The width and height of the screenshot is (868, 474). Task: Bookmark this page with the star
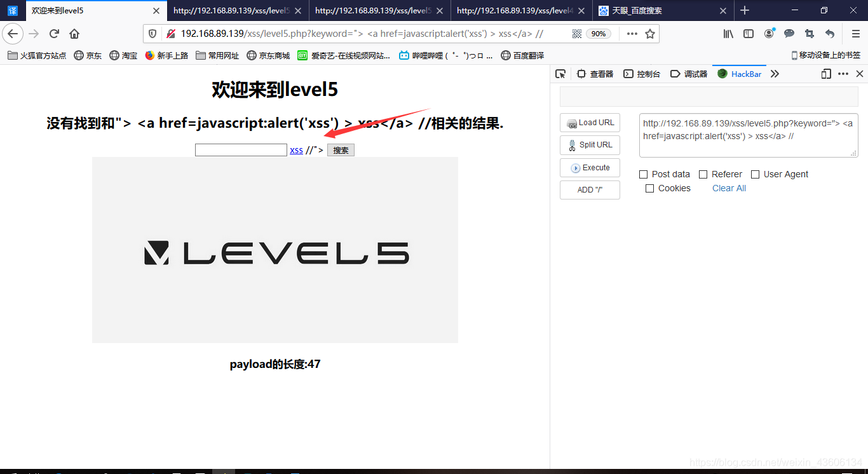click(x=650, y=34)
